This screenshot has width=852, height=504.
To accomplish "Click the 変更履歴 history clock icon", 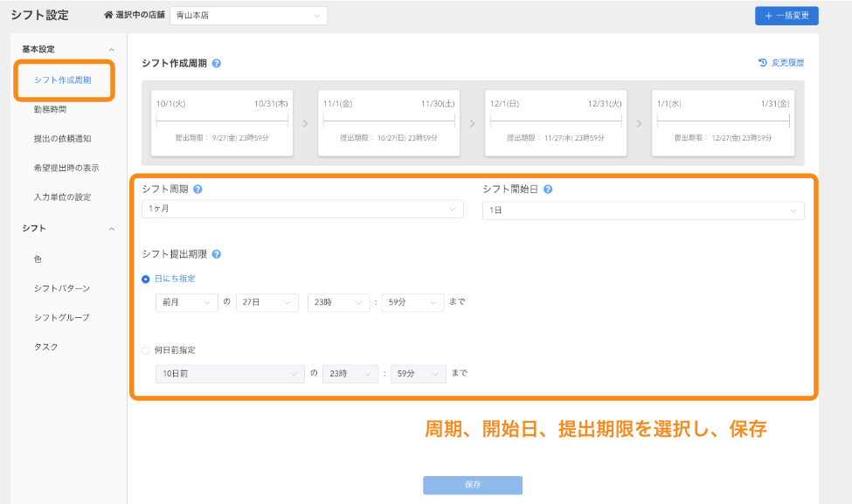I will (763, 63).
